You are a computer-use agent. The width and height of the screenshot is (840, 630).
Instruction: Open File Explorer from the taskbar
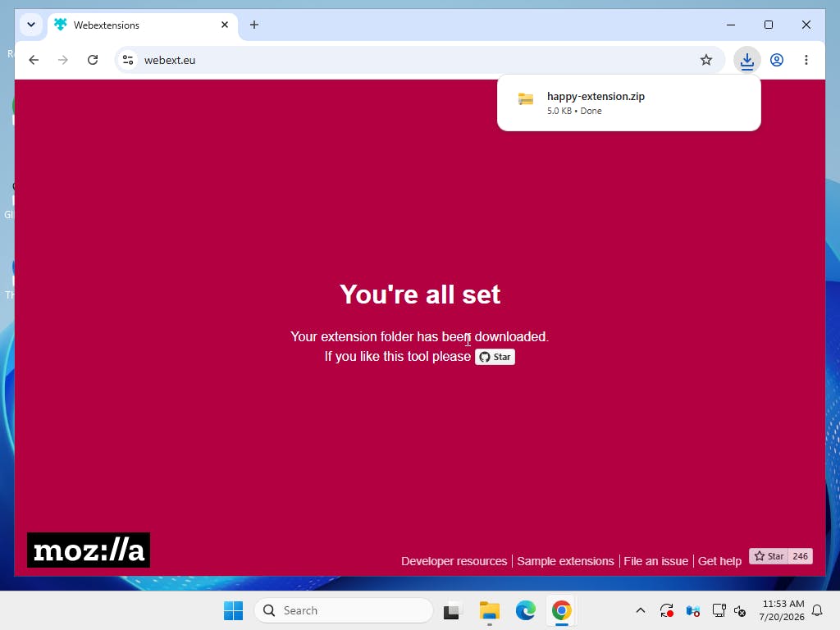pyautogui.click(x=489, y=610)
